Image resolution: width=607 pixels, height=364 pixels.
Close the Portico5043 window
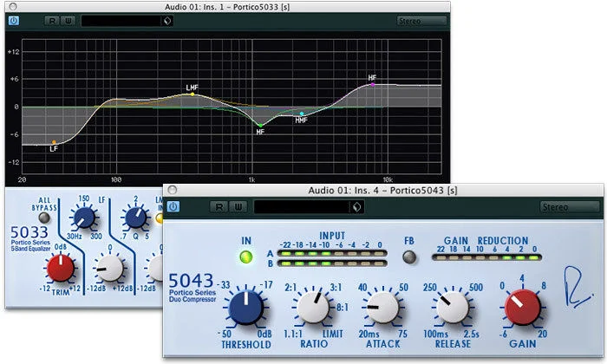tap(173, 190)
